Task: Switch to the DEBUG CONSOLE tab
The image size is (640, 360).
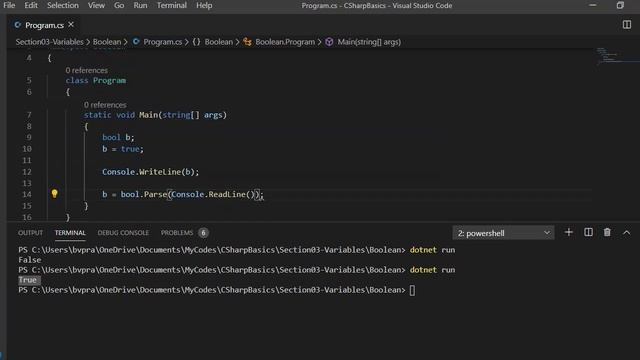Action: click(x=123, y=233)
